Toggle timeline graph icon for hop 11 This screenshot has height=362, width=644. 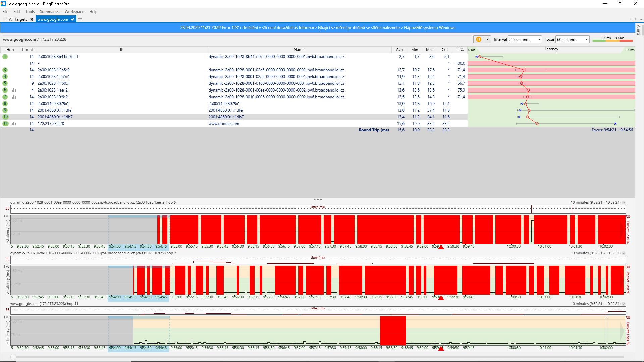pyautogui.click(x=14, y=124)
